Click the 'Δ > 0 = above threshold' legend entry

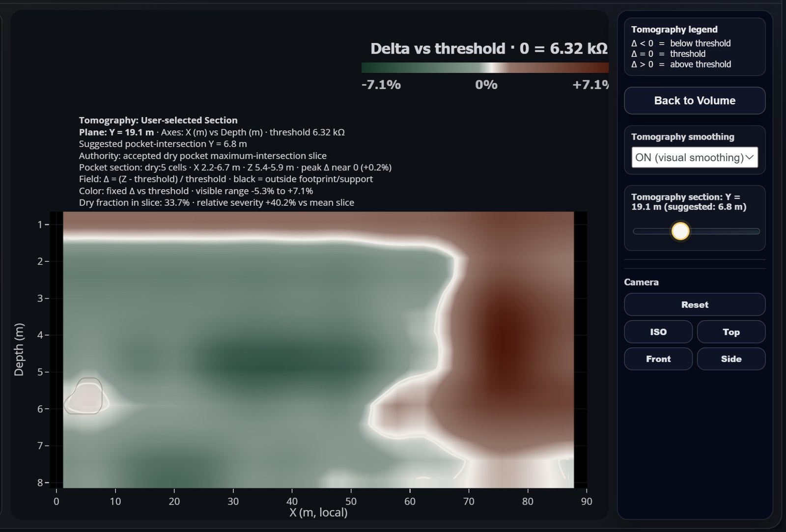click(x=681, y=64)
